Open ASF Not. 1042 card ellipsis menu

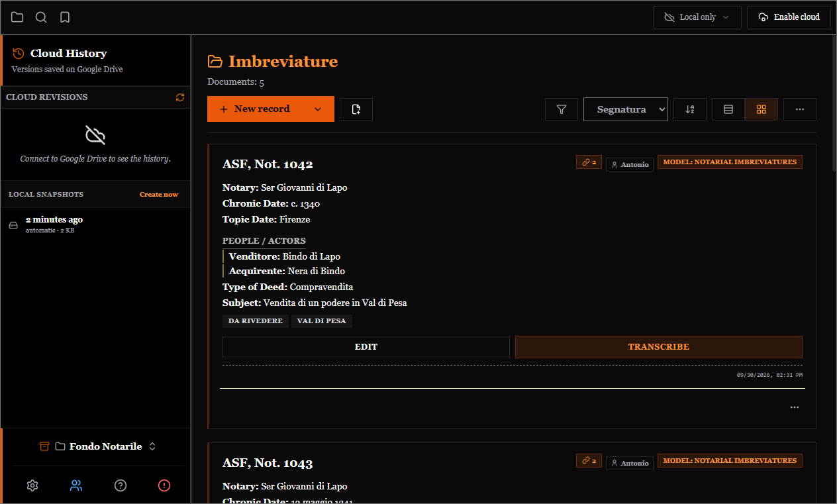point(795,407)
